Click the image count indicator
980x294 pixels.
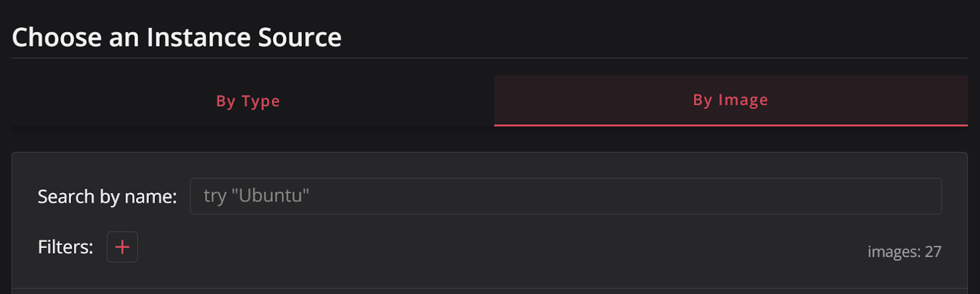[904, 252]
